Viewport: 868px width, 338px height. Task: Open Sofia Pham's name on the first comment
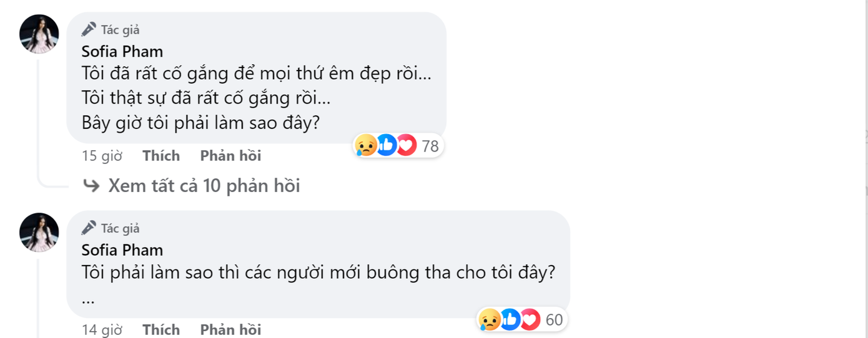pos(122,51)
